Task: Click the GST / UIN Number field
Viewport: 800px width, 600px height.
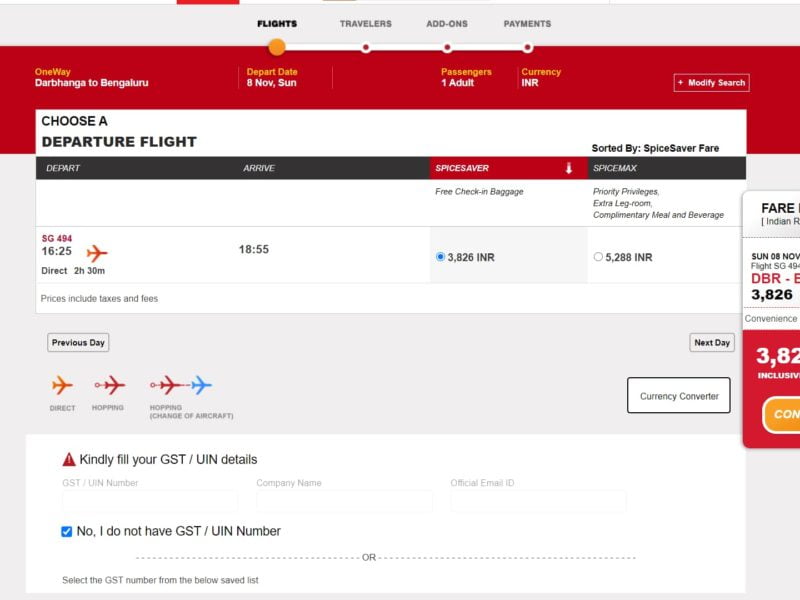Action: (x=150, y=501)
